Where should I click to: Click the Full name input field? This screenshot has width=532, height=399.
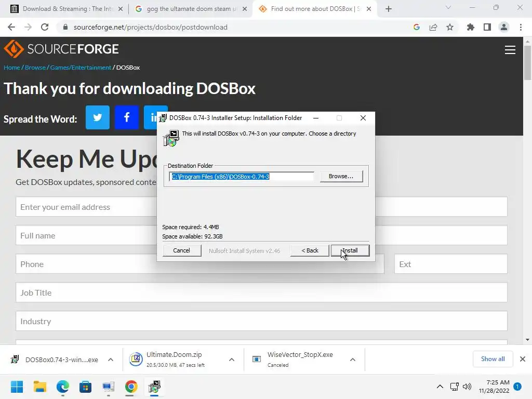tap(86, 235)
